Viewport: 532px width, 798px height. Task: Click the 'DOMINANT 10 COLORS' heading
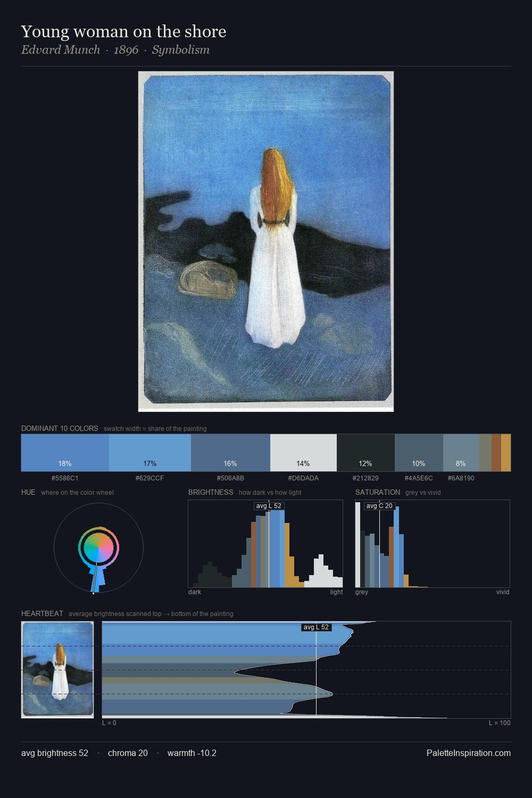pyautogui.click(x=60, y=429)
